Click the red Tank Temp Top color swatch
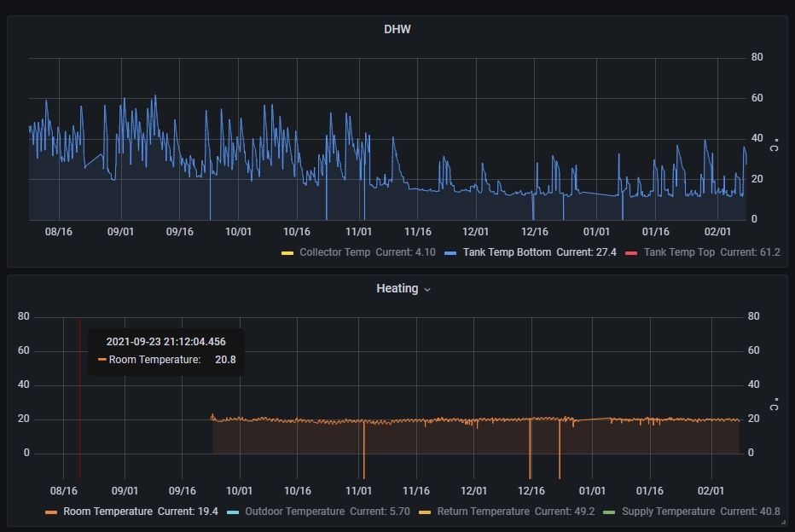The height and width of the screenshot is (532, 795). [631, 253]
